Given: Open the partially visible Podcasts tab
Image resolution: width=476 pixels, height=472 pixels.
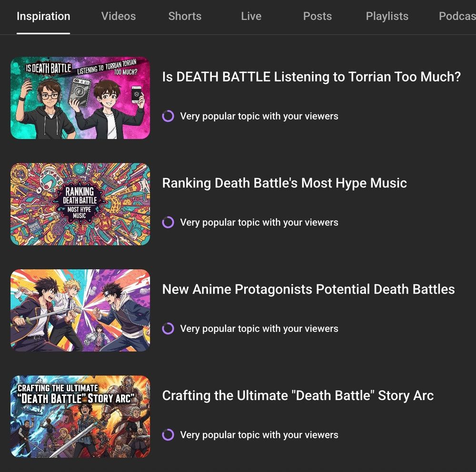Looking at the screenshot, I should [x=457, y=16].
